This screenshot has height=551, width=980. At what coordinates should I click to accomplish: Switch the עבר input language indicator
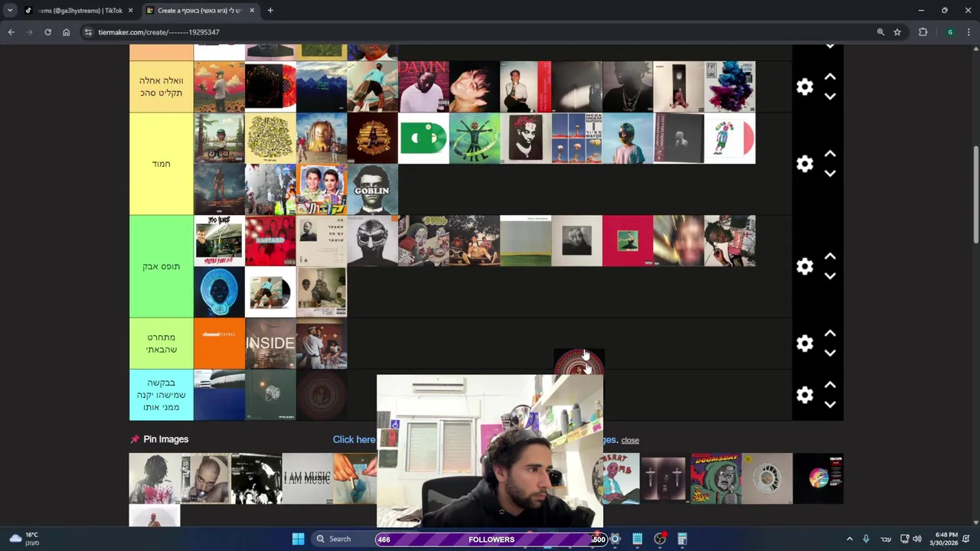[x=886, y=539]
